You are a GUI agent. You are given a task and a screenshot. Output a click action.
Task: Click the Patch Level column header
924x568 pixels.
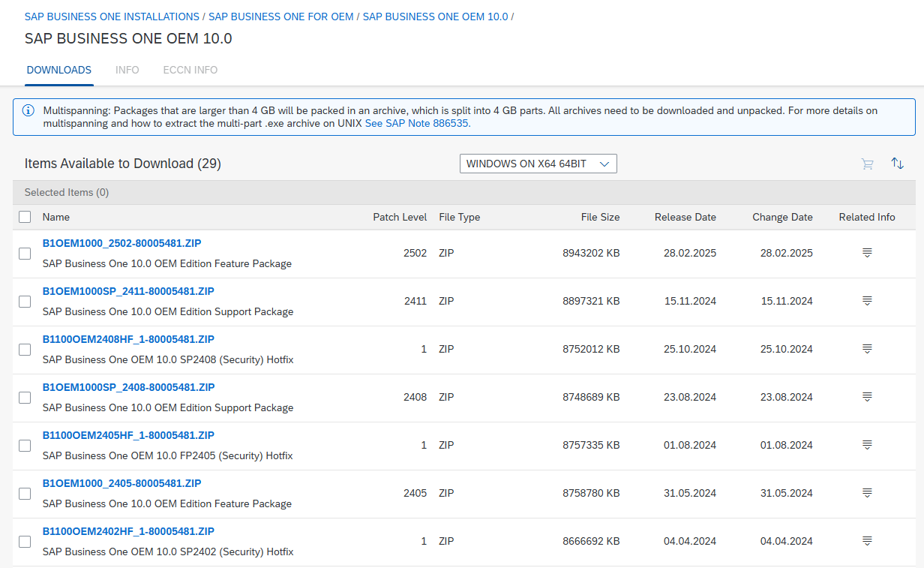tap(400, 217)
